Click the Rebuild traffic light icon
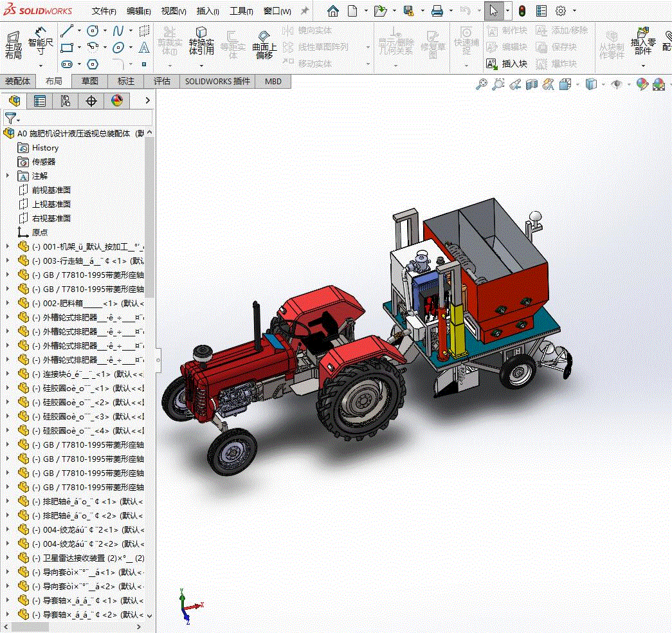Screen dimensions: 672x633 point(522,11)
